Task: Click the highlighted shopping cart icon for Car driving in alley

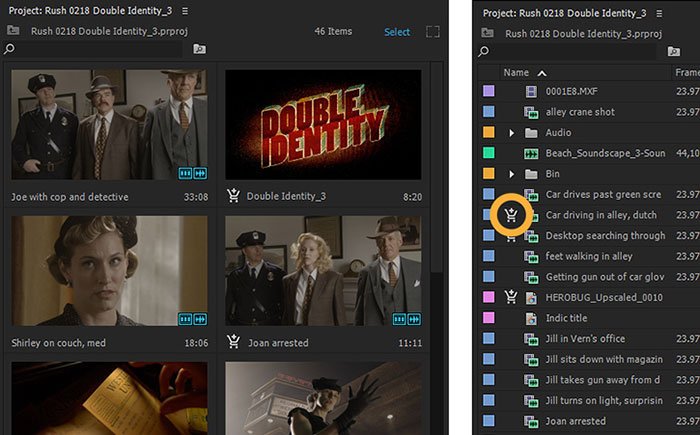Action: pyautogui.click(x=512, y=215)
